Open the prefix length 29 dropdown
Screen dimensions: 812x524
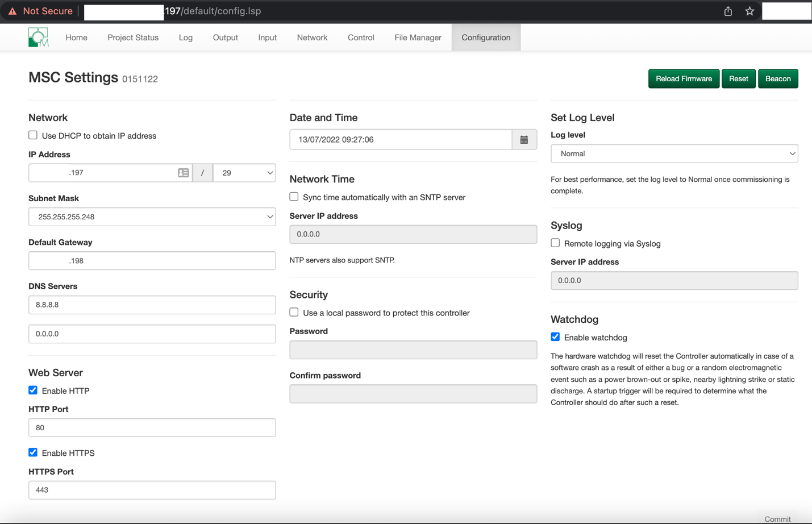click(x=244, y=173)
